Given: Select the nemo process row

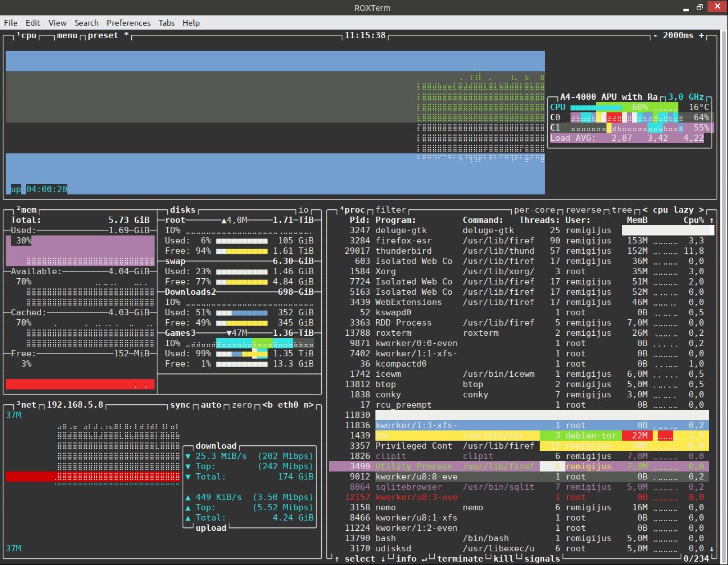Looking at the screenshot, I should 519,507.
